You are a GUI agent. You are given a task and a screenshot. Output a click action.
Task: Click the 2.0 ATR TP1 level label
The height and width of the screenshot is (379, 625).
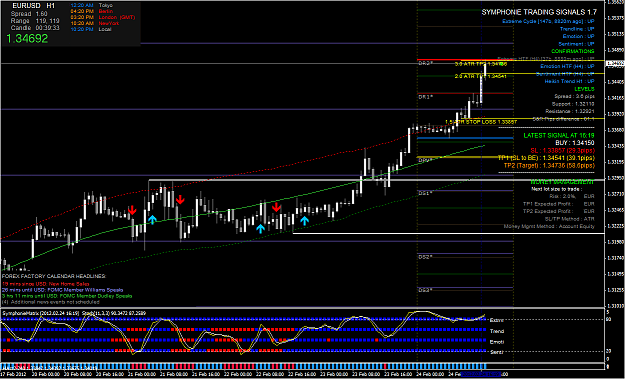point(481,76)
